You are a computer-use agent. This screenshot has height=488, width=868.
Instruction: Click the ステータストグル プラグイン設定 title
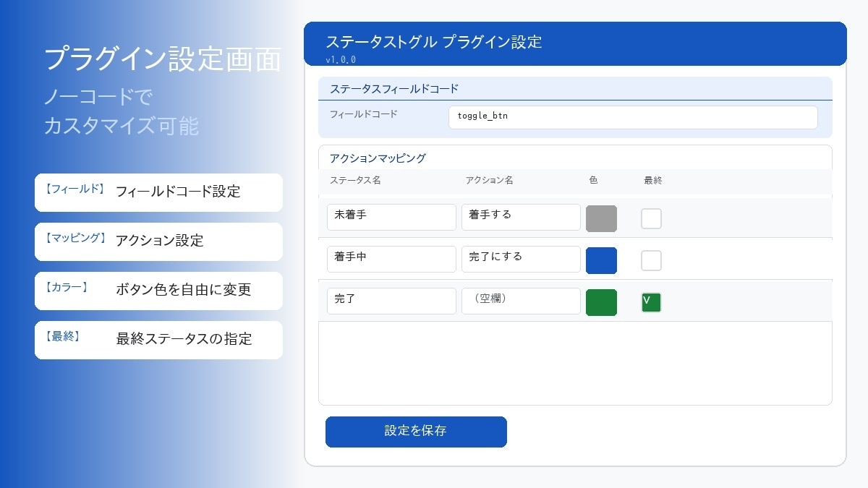click(x=434, y=42)
